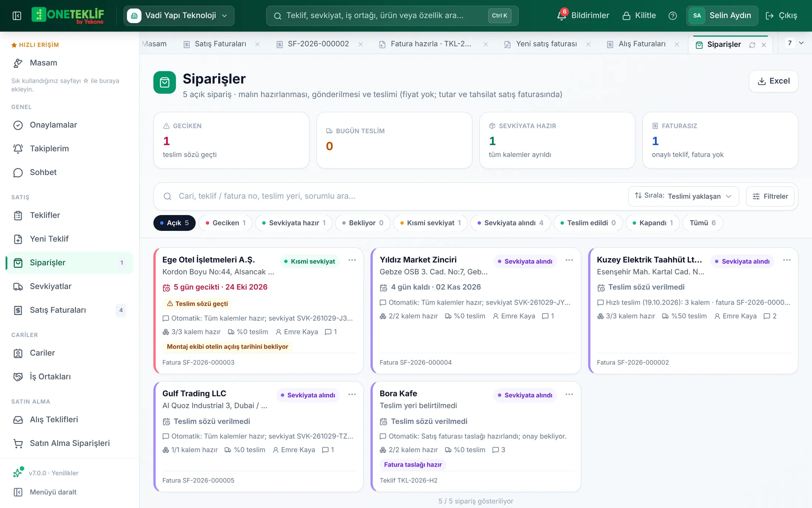
Task: Select the Kapandı filter chip
Action: 652,223
